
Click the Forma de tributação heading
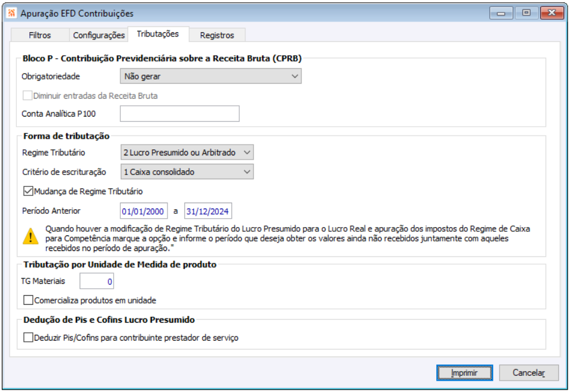(x=66, y=136)
